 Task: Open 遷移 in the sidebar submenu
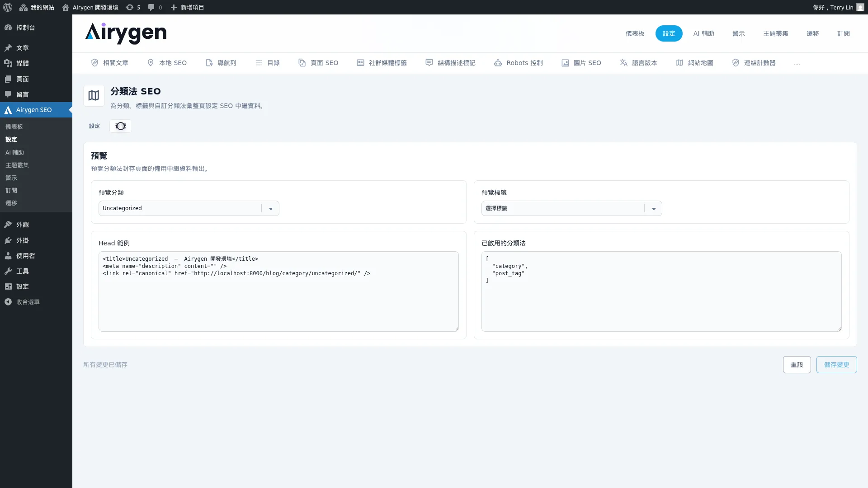point(11,203)
